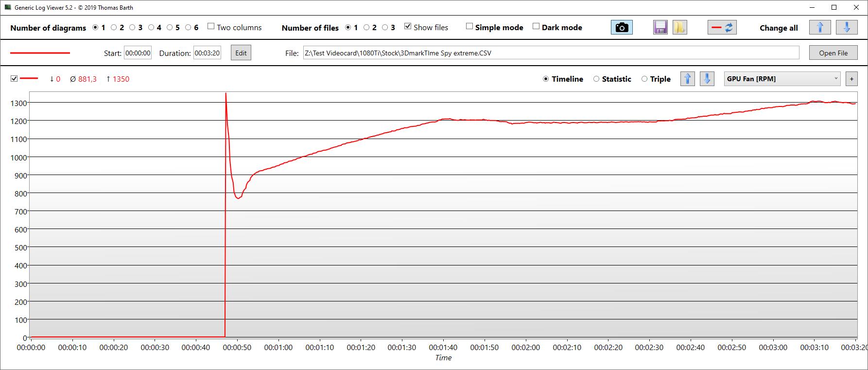This screenshot has width=868, height=370.
Task: Click the Time axis title
Action: click(x=443, y=358)
